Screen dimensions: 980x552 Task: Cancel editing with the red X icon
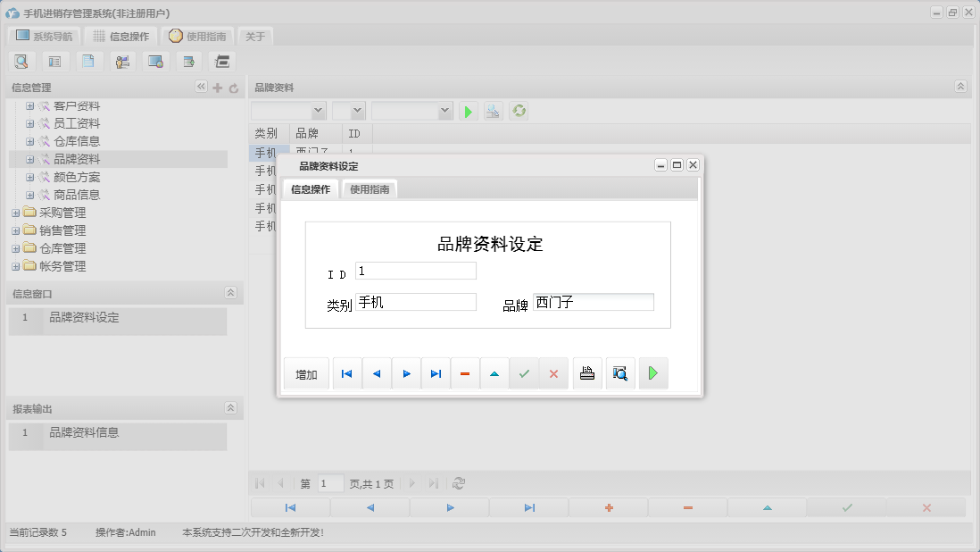coord(552,373)
